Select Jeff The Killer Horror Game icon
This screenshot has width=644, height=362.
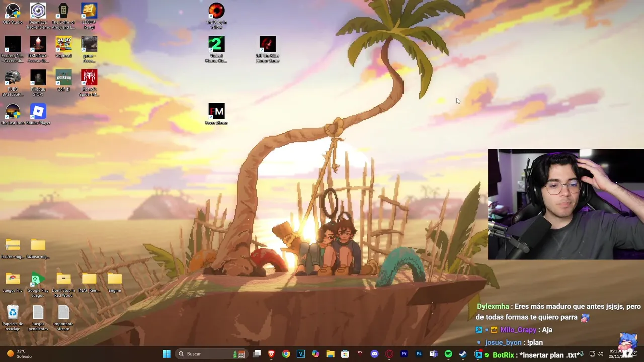(x=267, y=49)
